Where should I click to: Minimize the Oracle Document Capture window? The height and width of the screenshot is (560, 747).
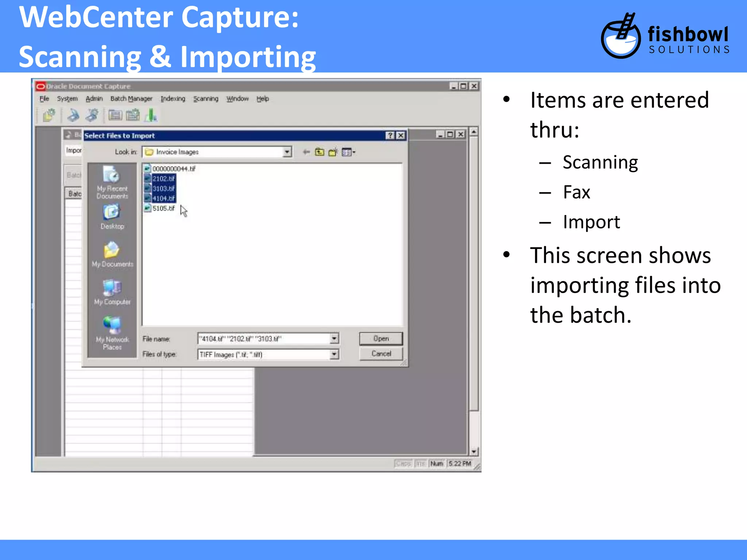pos(453,86)
